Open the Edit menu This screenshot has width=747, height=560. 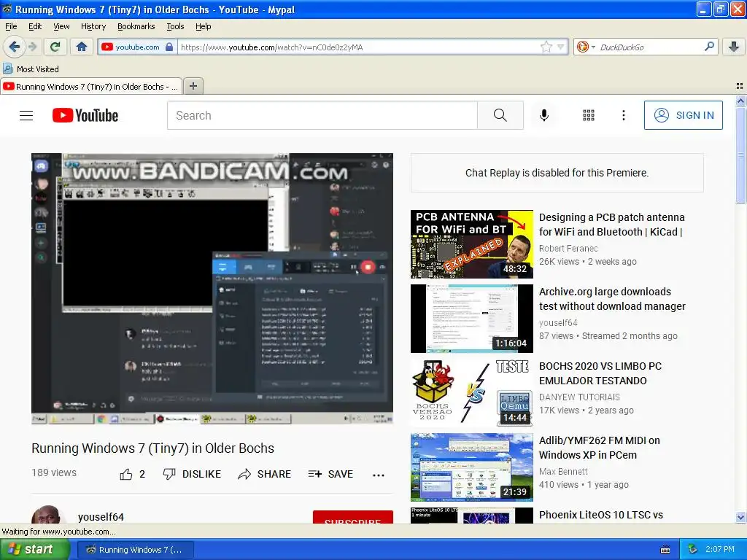click(35, 26)
